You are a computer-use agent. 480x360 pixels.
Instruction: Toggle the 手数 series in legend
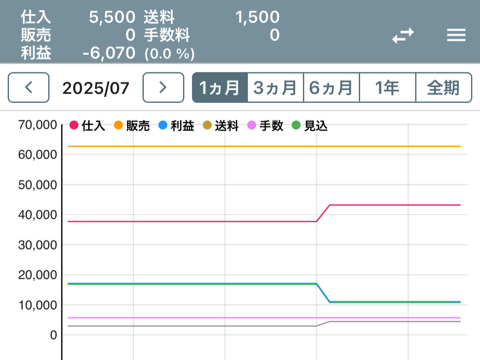265,126
